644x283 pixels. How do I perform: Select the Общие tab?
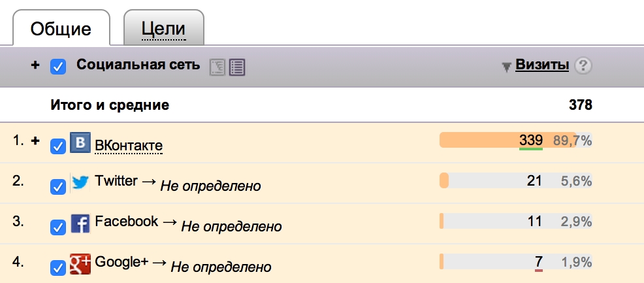tap(61, 29)
